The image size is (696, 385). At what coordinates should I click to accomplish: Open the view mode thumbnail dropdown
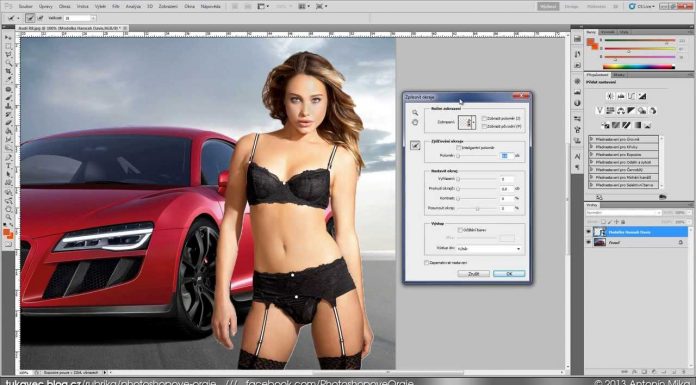coord(467,122)
